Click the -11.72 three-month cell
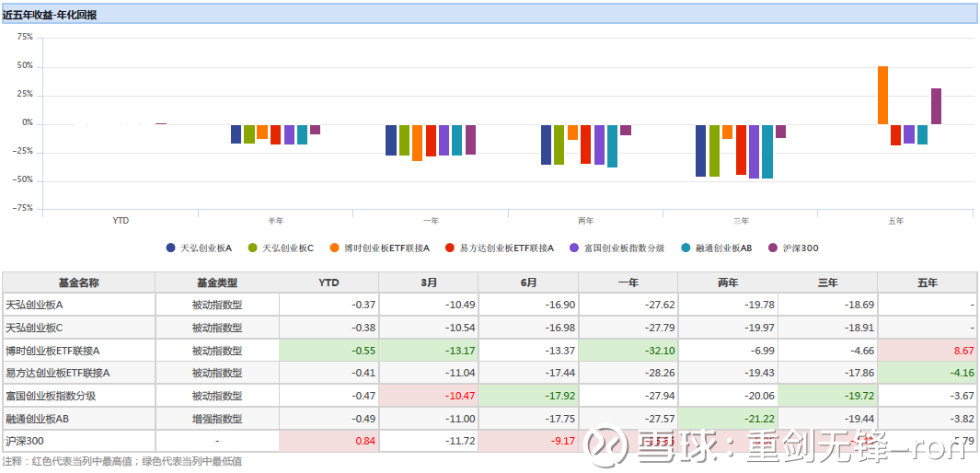 pos(429,441)
